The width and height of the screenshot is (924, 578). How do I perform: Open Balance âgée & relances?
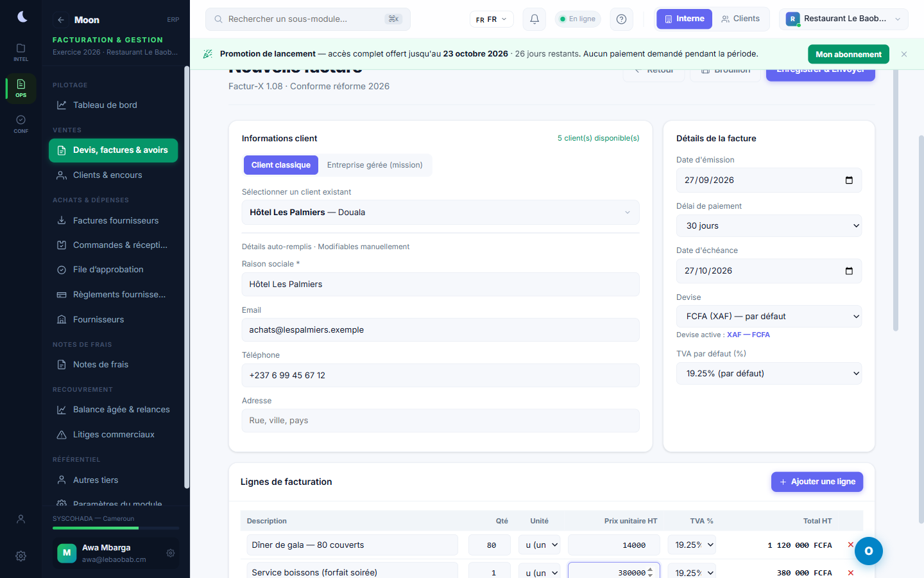click(x=113, y=410)
